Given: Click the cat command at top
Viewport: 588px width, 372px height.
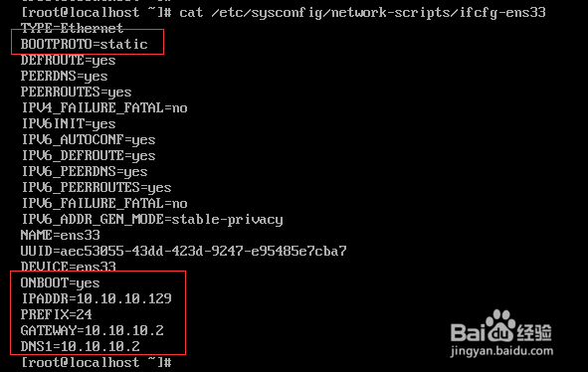Looking at the screenshot, I should point(362,12).
